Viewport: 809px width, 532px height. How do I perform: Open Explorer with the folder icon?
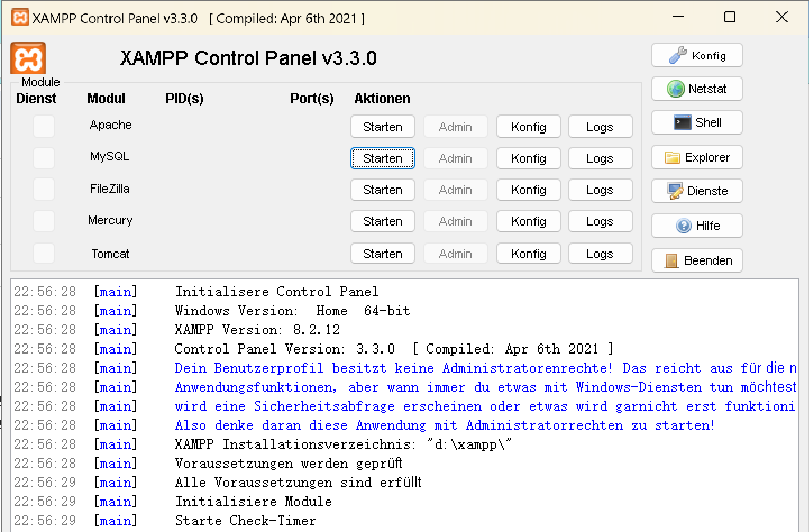pyautogui.click(x=697, y=157)
